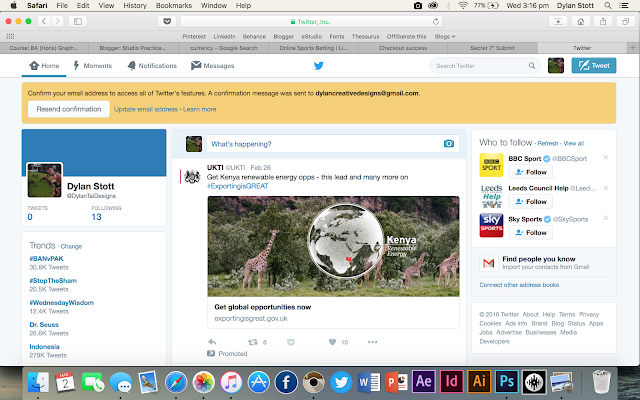
Task: Open the History menu
Action: point(135,5)
